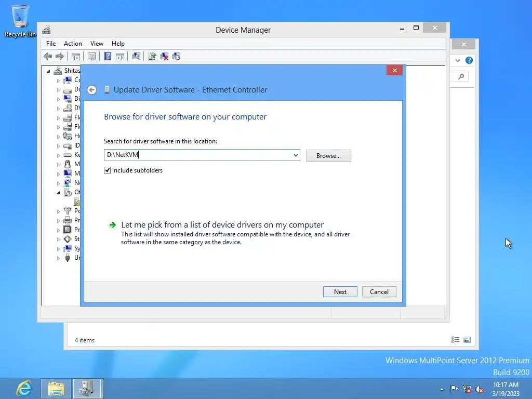Collapse the Other devices tree node
The width and height of the screenshot is (532, 399).
coord(58,193)
